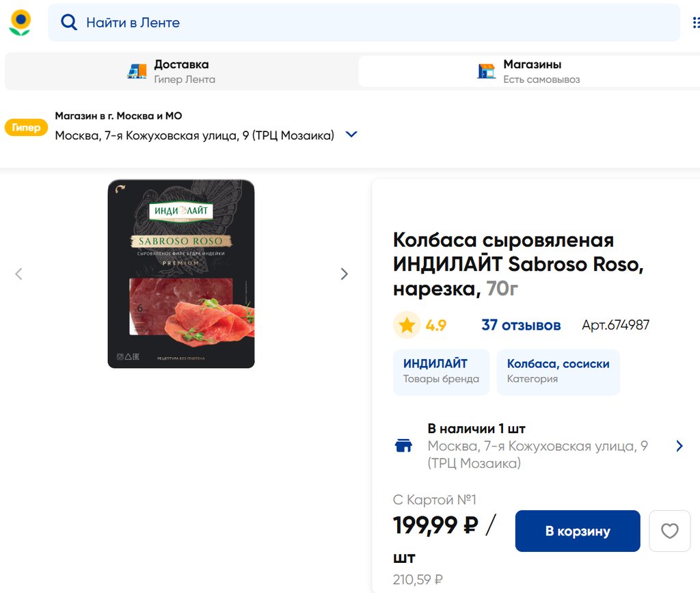This screenshot has height=593, width=700.
Task: Show next product image arrow
Action: click(x=345, y=274)
